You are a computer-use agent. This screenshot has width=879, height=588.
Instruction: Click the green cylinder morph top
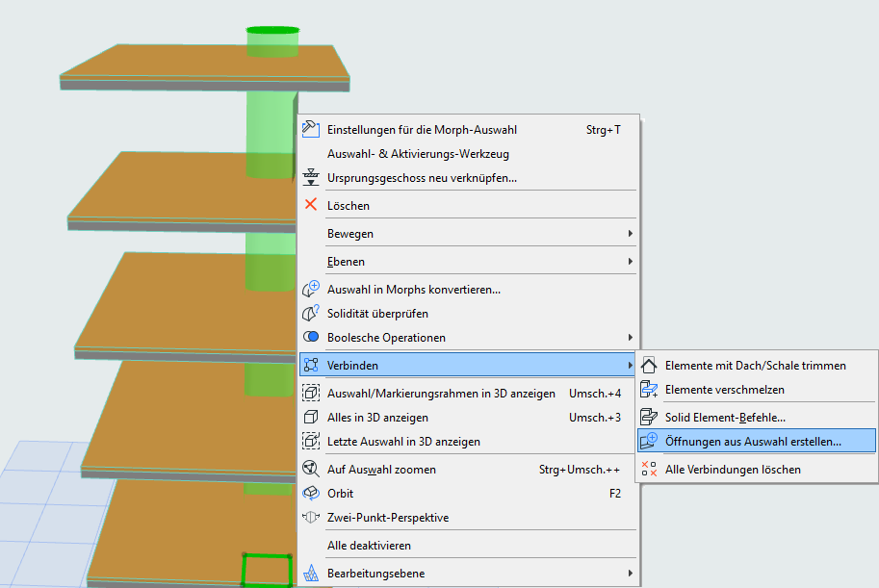coord(272,30)
